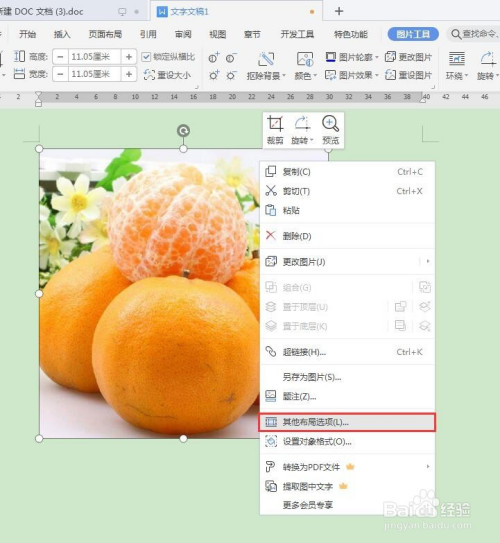Screen dimensions: 500x543
Task: Click the decrease contrast icon in ribbon
Action: point(231,58)
